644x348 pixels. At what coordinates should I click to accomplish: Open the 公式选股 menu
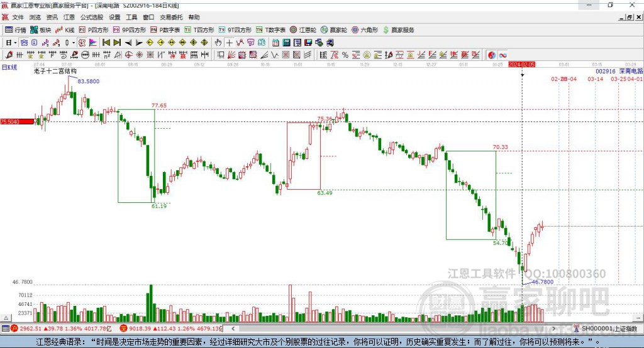(x=92, y=17)
